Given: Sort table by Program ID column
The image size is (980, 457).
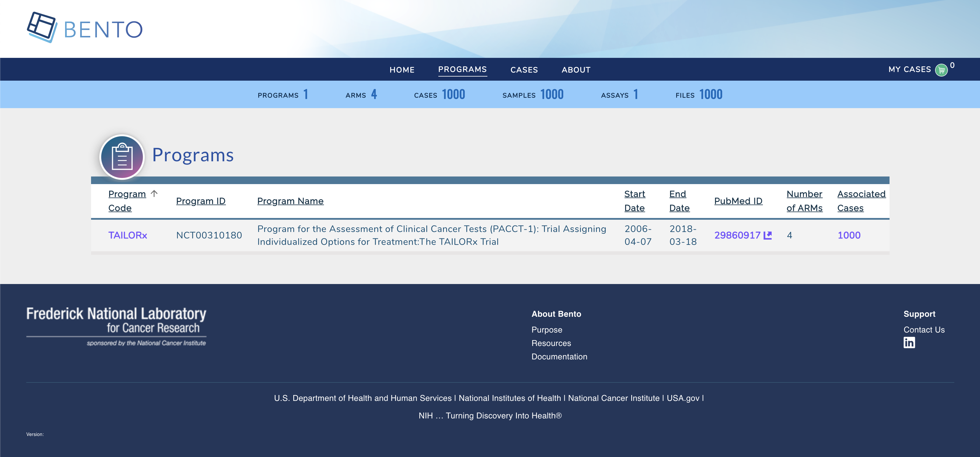Looking at the screenshot, I should tap(200, 201).
